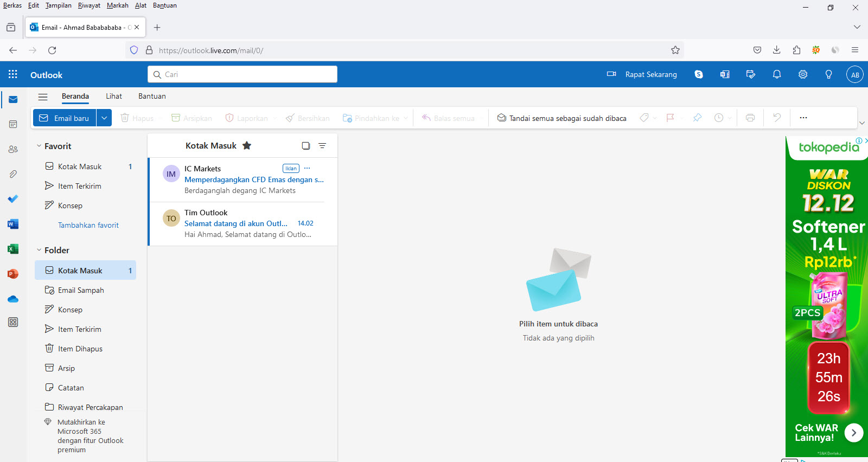This screenshot has height=462, width=868.
Task: Open Excel from the left app rail
Action: 13,249
